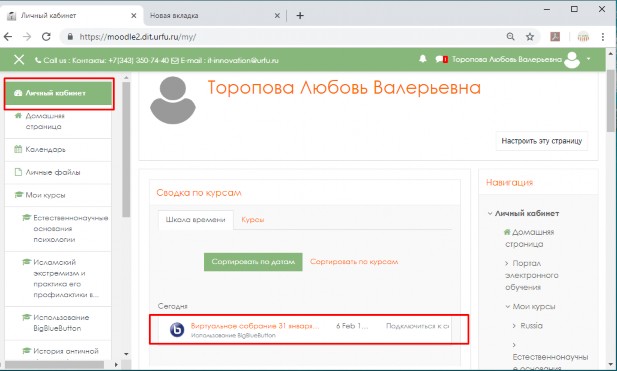617x371 pixels.
Task: Click the sidebar horizontal scrollbar right arrow
Action: click(116, 365)
